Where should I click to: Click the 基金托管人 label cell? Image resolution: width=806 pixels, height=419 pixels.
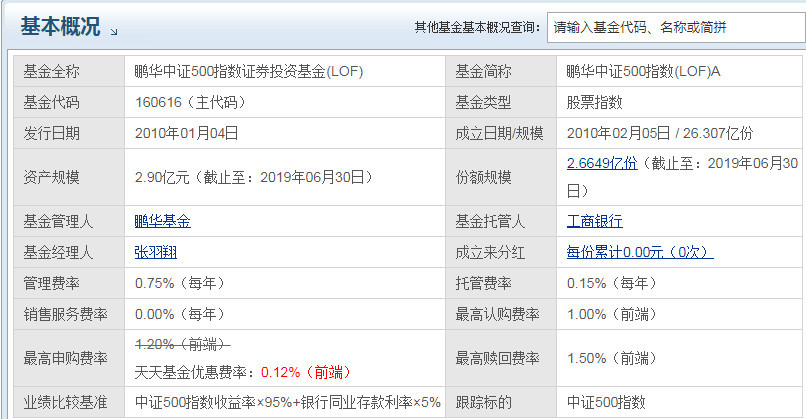[x=501, y=221]
